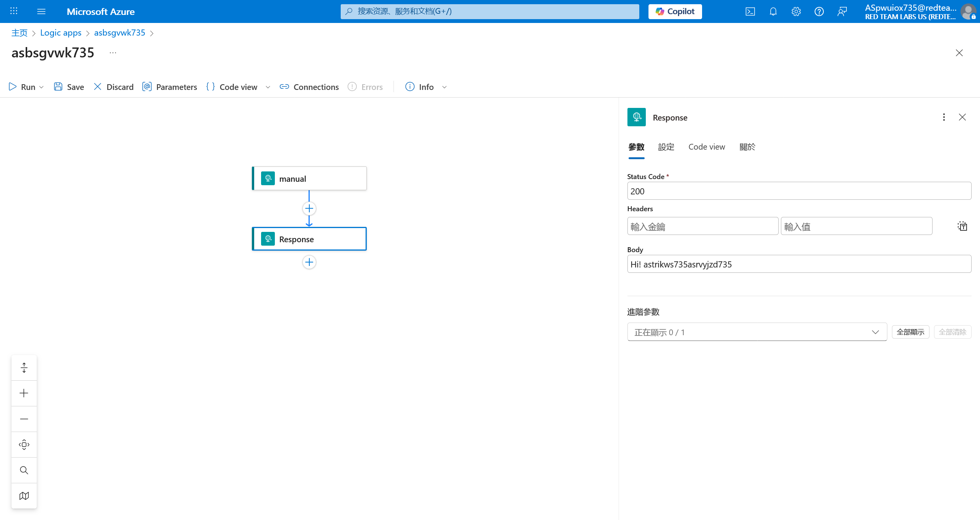Open the Copilot button

[675, 11]
